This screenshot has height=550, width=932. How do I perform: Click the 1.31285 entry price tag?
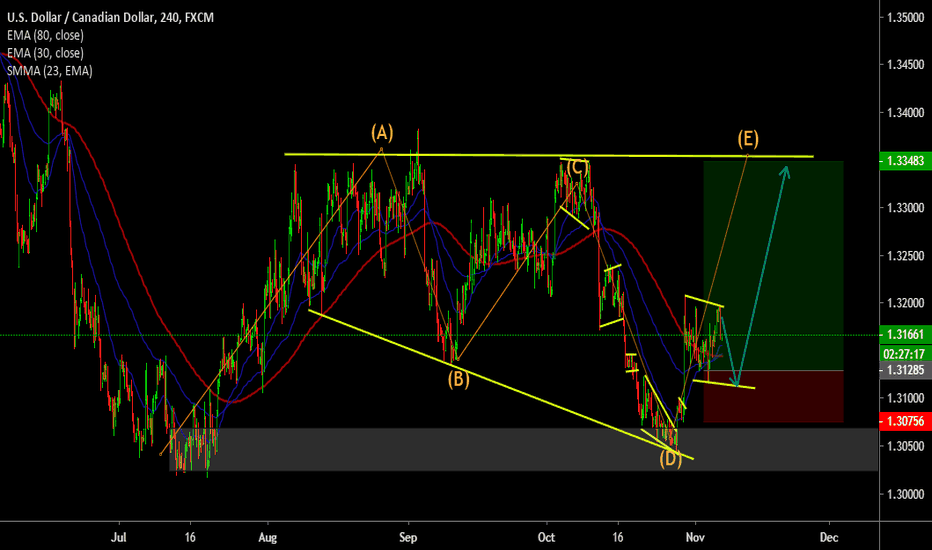tap(905, 370)
